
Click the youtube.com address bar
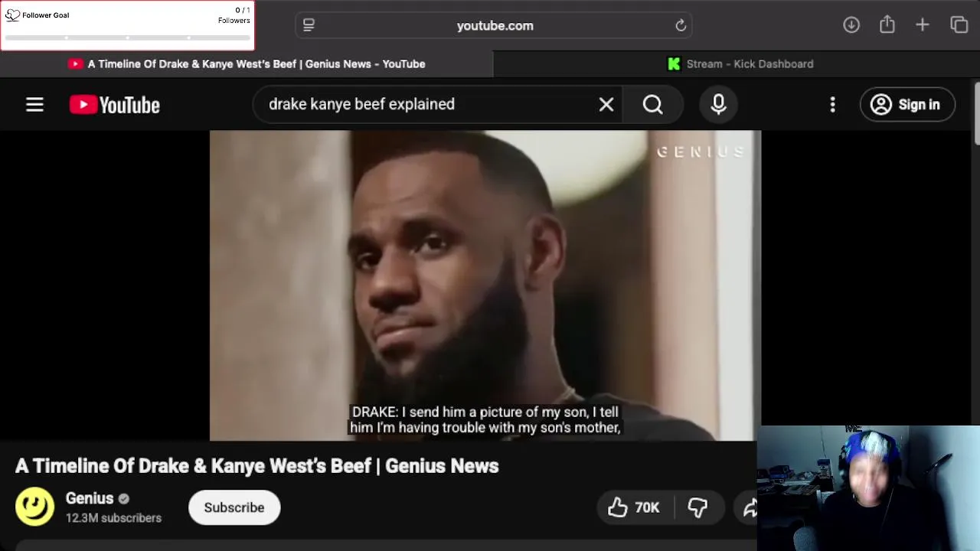tap(495, 25)
